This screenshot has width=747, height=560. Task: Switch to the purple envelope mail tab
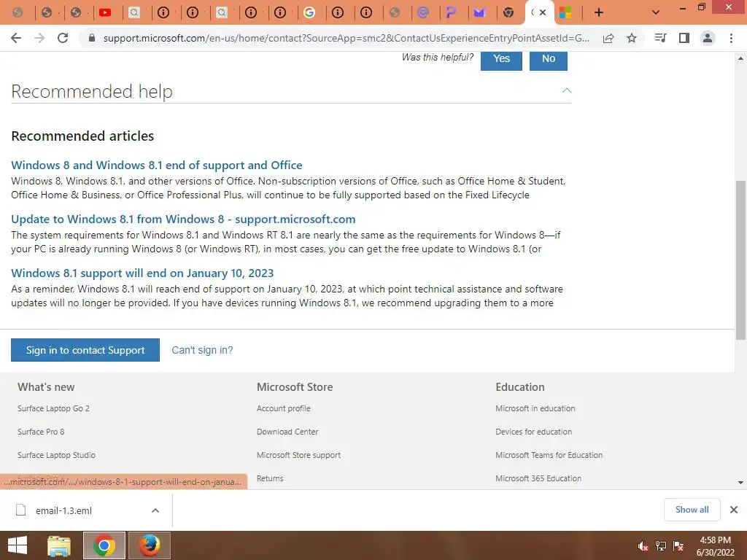tap(479, 13)
